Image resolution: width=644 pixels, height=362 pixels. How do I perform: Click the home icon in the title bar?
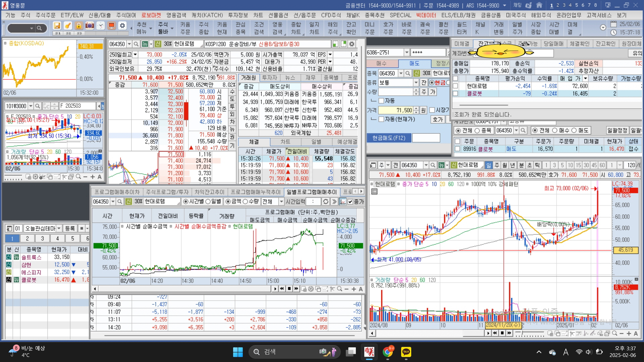539,5
